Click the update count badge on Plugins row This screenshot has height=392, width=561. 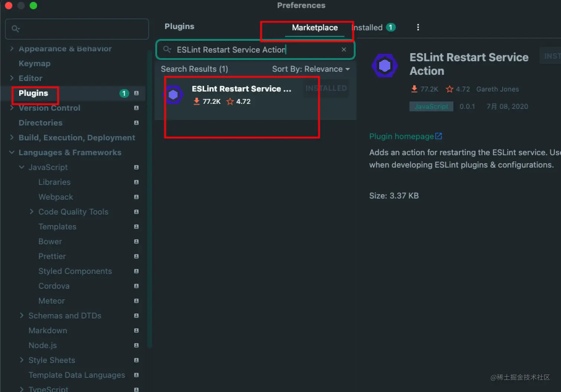tap(124, 93)
